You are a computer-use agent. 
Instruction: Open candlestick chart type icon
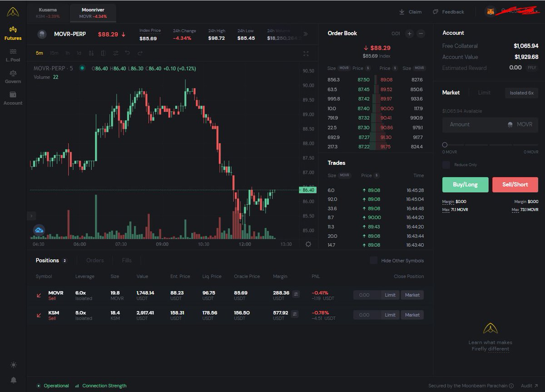[x=92, y=53]
